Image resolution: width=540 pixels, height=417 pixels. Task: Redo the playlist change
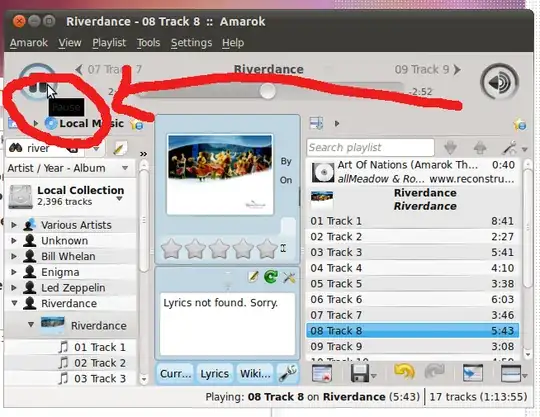(435, 372)
